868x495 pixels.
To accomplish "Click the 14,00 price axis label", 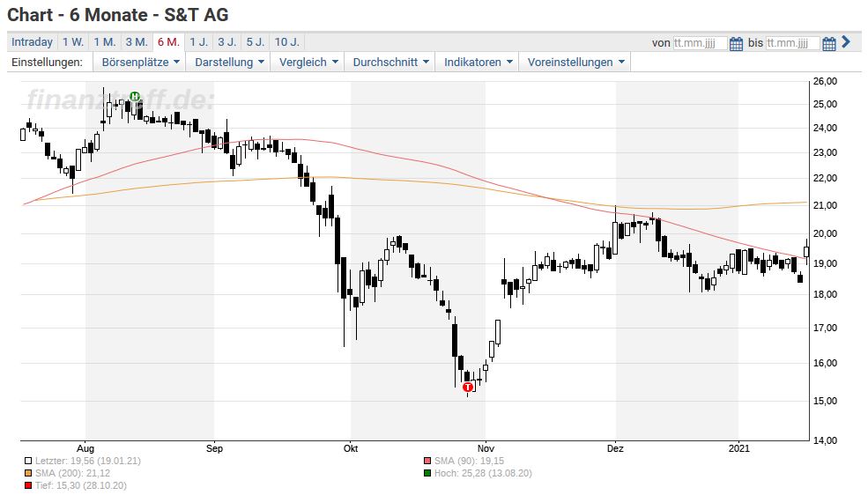I will click(825, 440).
